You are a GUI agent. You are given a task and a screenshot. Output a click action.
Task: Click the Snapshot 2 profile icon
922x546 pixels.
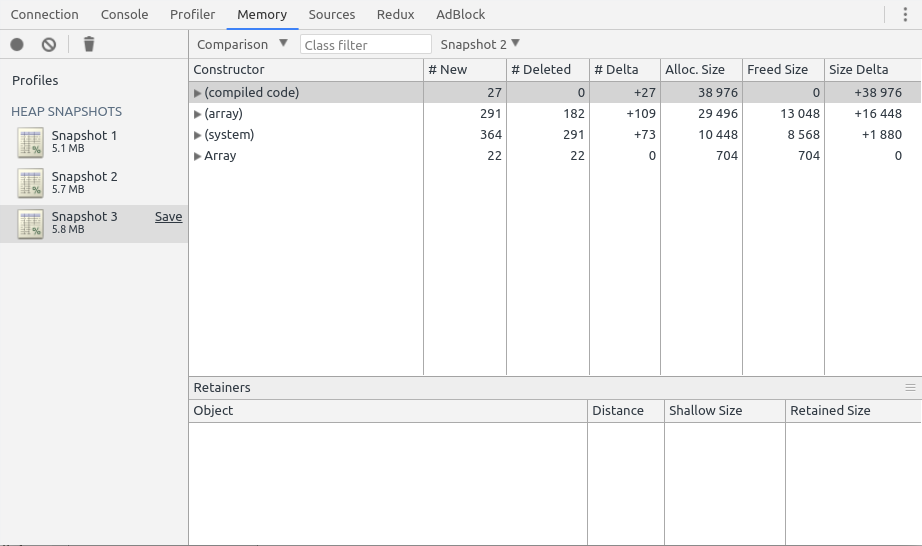30,183
